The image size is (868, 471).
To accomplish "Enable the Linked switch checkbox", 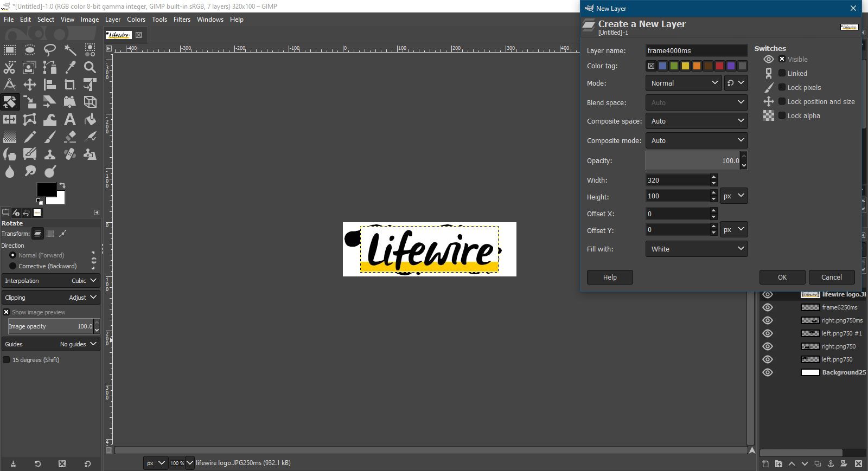I will click(x=782, y=73).
